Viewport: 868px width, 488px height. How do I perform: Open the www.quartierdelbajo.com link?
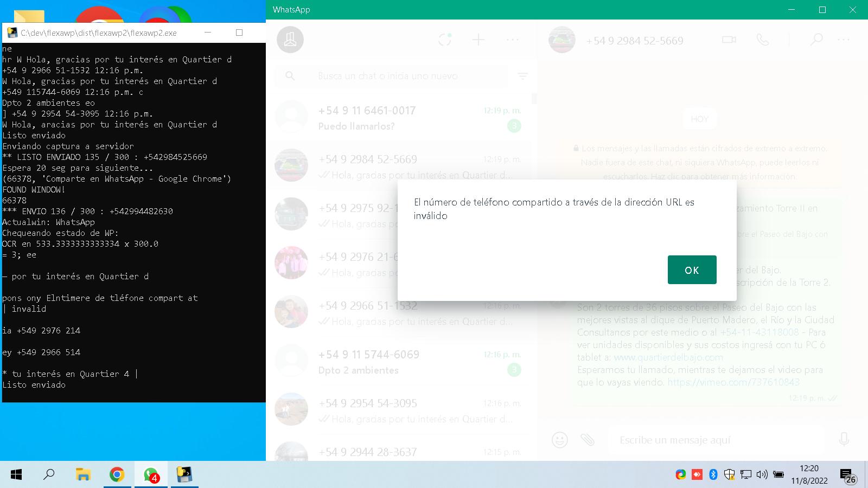668,357
